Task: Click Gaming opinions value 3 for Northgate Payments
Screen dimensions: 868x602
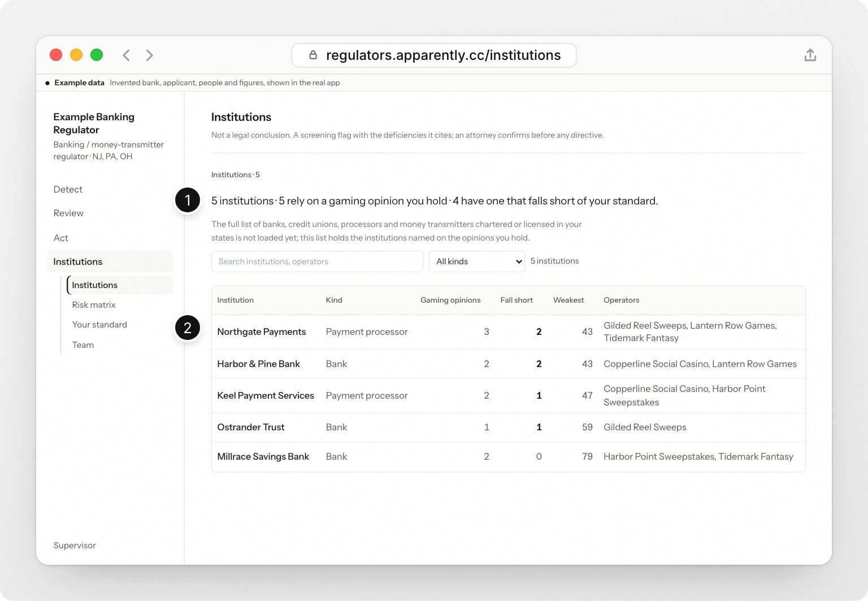Action: (x=487, y=332)
